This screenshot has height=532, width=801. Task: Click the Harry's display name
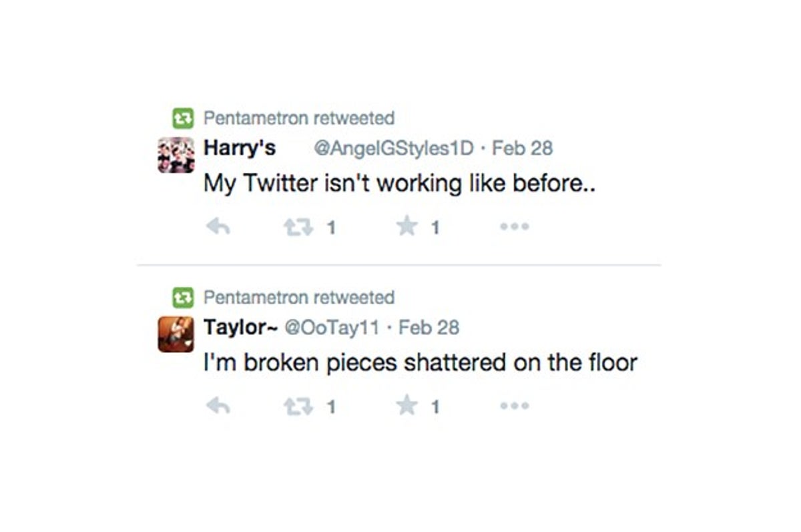tap(239, 148)
